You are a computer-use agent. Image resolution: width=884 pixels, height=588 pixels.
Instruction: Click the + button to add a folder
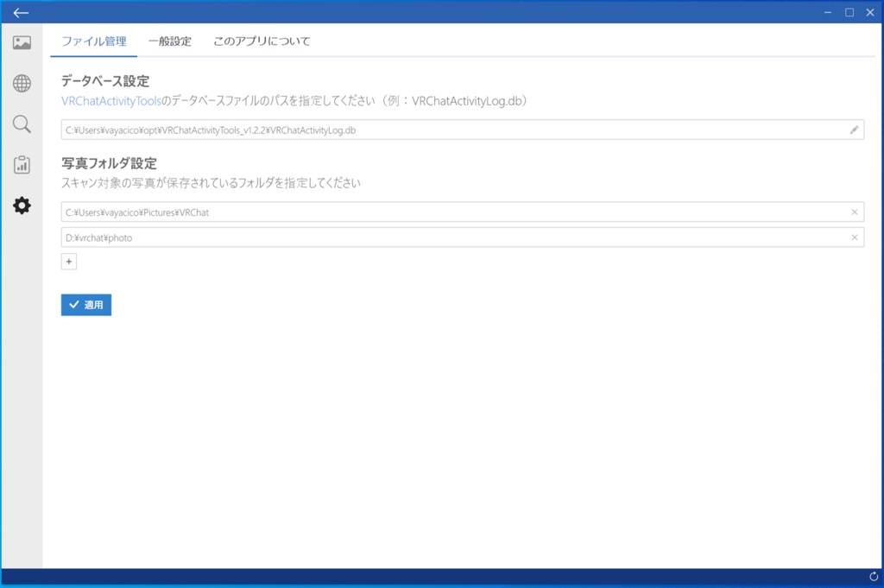[x=68, y=261]
